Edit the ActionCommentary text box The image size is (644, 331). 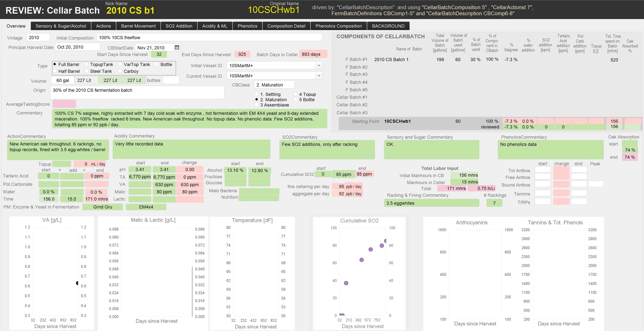58,150
